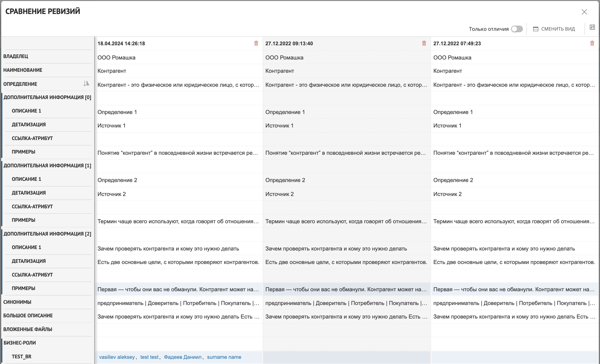600x364 pixels.
Task: Open Фадеев Даниил user link
Action: [183, 357]
